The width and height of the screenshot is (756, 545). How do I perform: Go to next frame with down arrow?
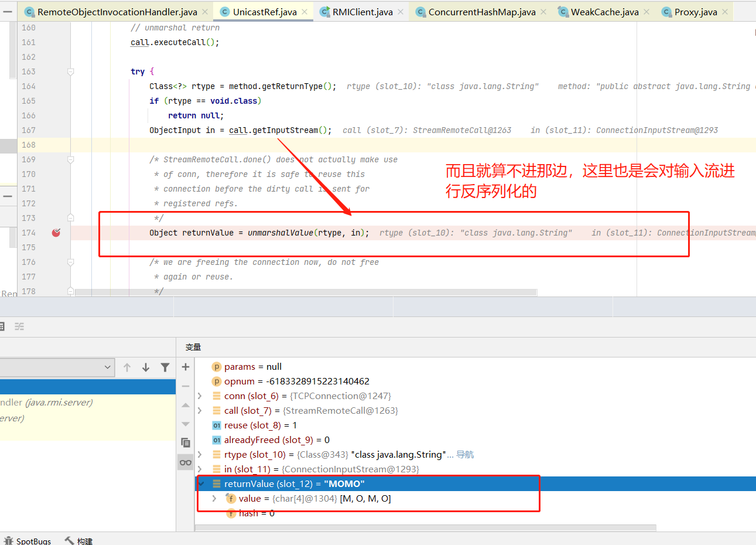[x=146, y=367]
